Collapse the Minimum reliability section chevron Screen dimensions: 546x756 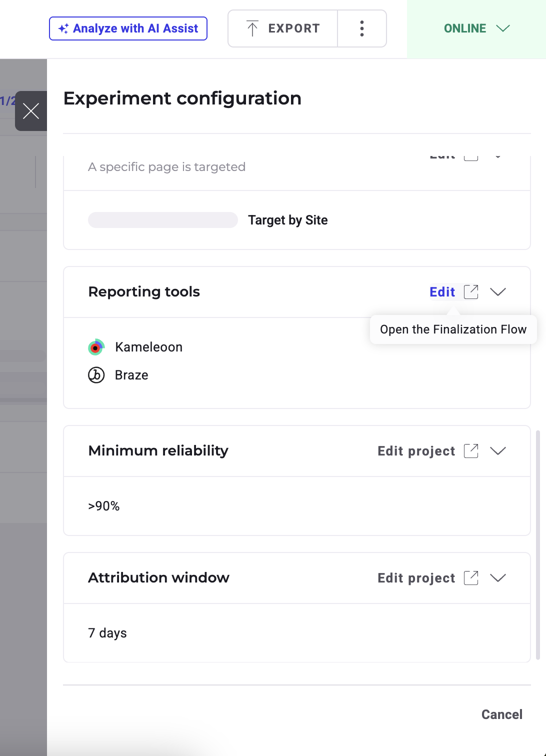(x=498, y=451)
